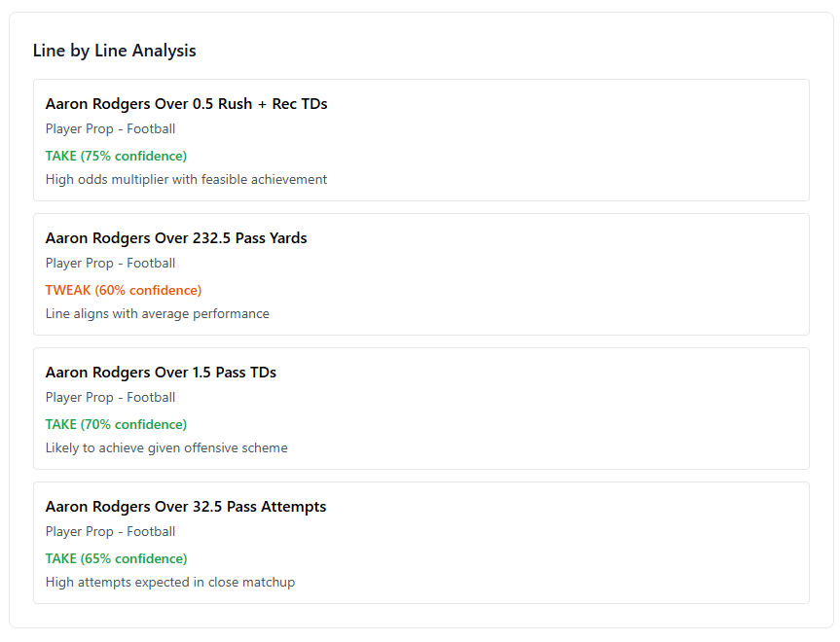Open Aaron Rodgers Over 1.5 Pass TDs title
Viewport: 840px width, 642px height.
[161, 373]
